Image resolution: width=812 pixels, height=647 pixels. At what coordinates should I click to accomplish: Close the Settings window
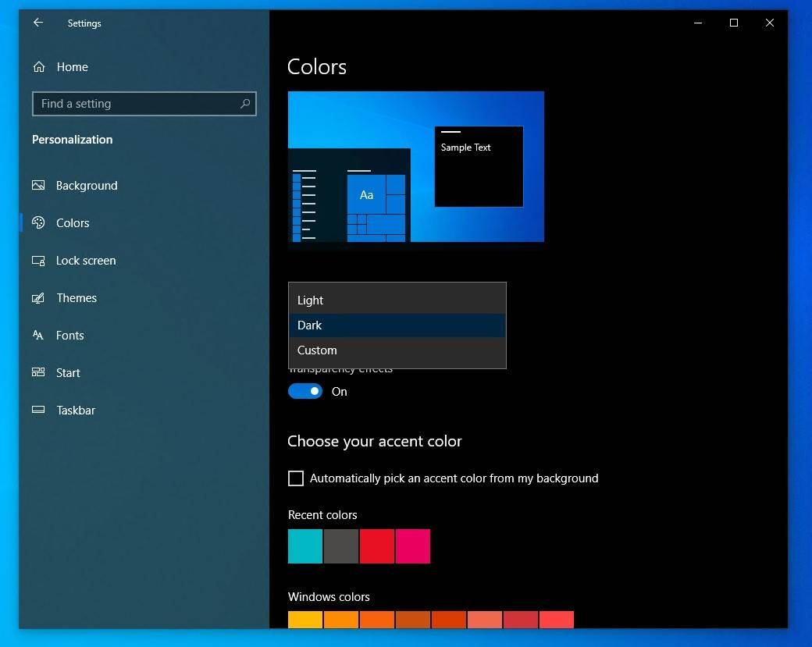770,23
